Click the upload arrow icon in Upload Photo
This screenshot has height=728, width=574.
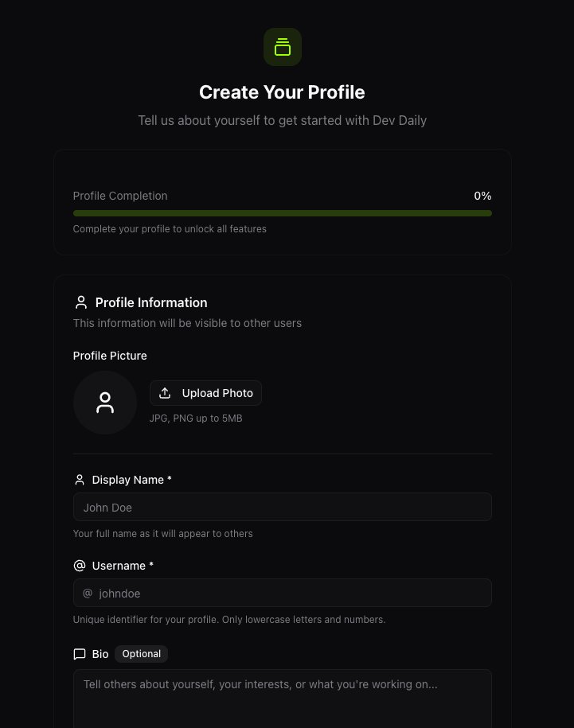[x=165, y=393]
